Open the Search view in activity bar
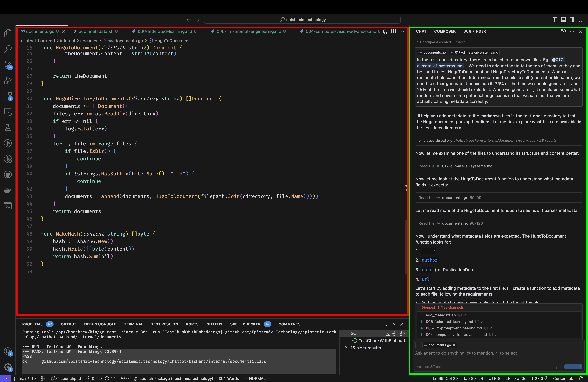Screen dimensions: 588x382 click(x=8, y=49)
